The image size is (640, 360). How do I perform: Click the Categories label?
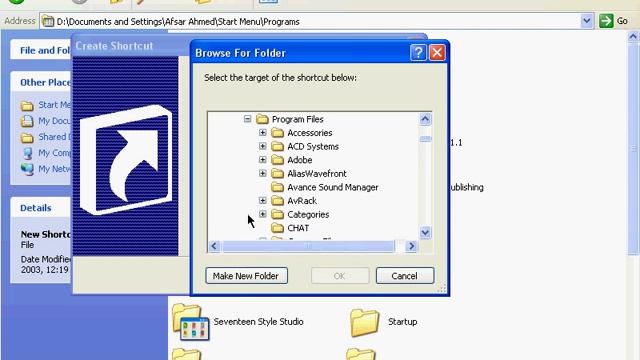click(308, 214)
